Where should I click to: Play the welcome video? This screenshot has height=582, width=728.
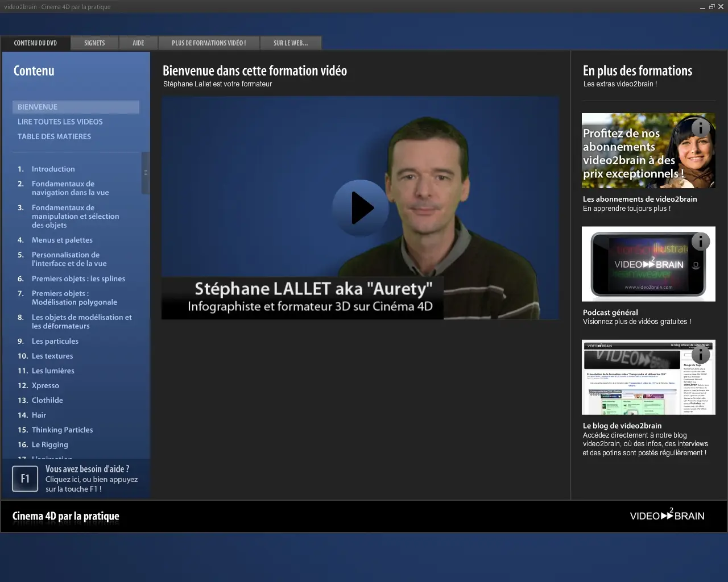click(361, 208)
